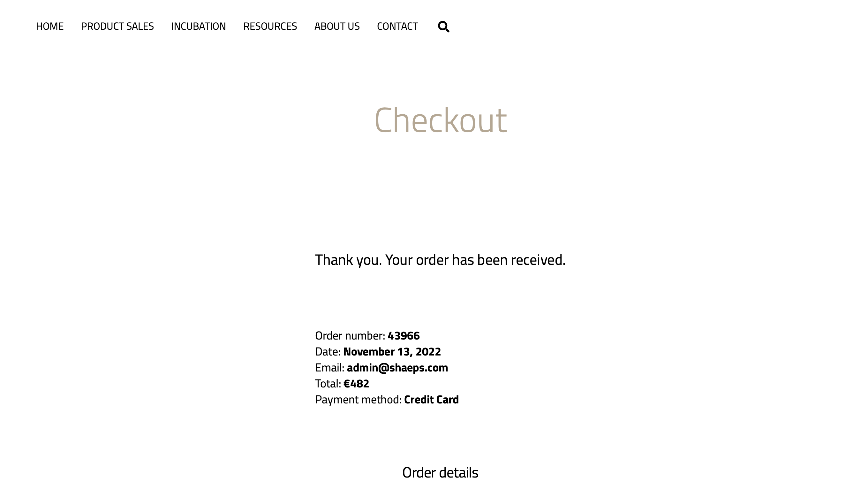Select the total amount €482

(x=356, y=384)
